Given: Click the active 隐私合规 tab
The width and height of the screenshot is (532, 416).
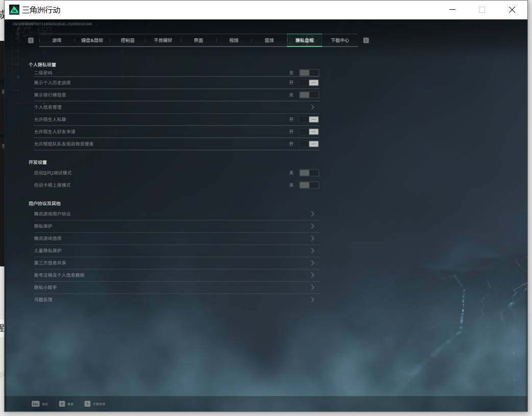Looking at the screenshot, I should click(304, 40).
